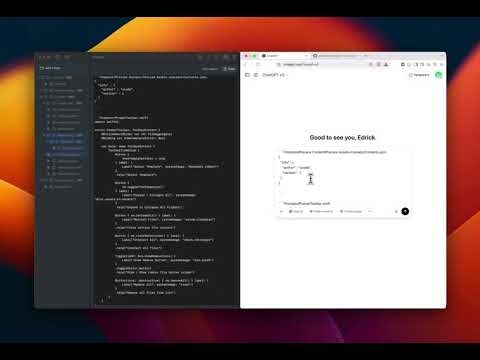This screenshot has width=480, height=360.
Task: Click the new chat icon beside sidebar toggle
Action: coord(256,75)
